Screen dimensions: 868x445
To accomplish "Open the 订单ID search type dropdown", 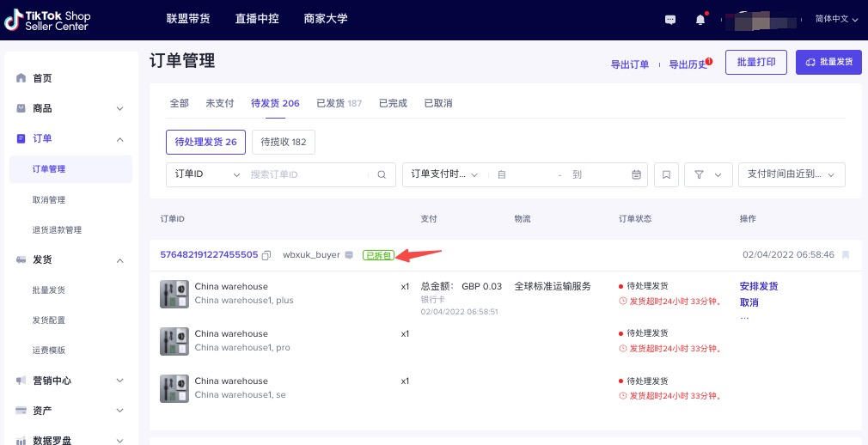I will pyautogui.click(x=208, y=174).
